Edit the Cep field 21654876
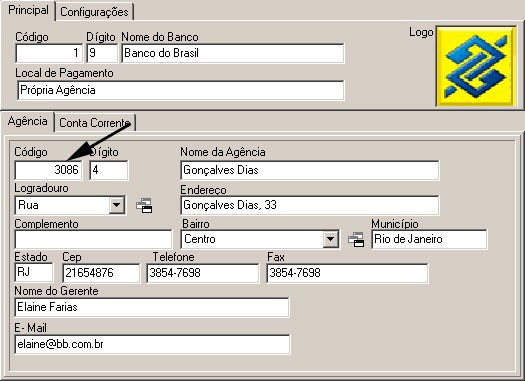The width and height of the screenshot is (525, 381). tap(101, 273)
